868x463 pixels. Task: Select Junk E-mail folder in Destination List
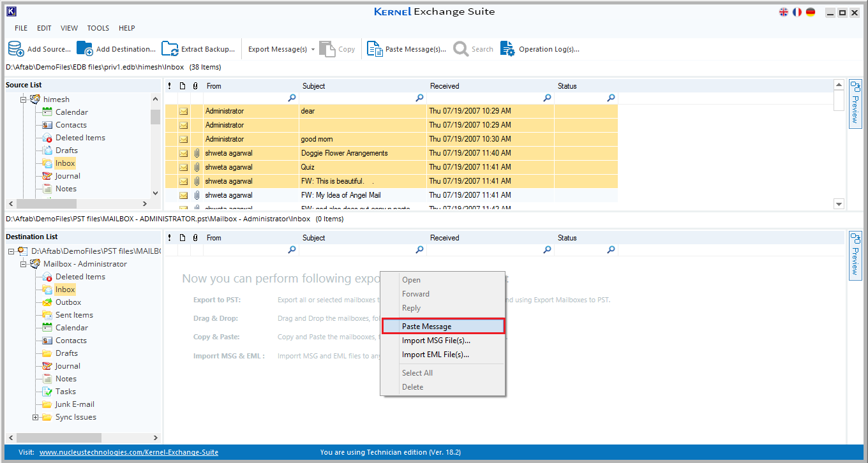point(75,404)
